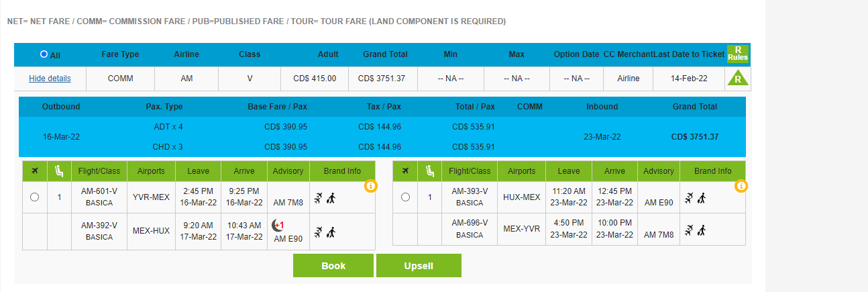Select the outbound YVR-MEX flight radio button

(35, 197)
